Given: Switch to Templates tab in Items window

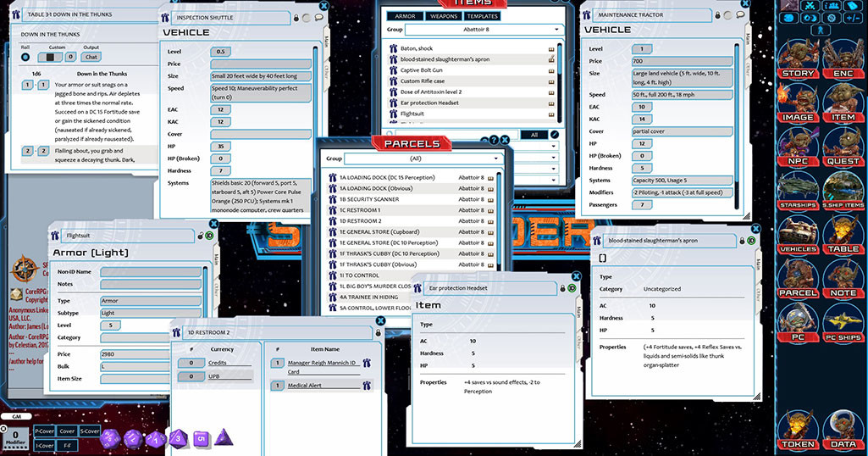Looking at the screenshot, I should click(483, 16).
